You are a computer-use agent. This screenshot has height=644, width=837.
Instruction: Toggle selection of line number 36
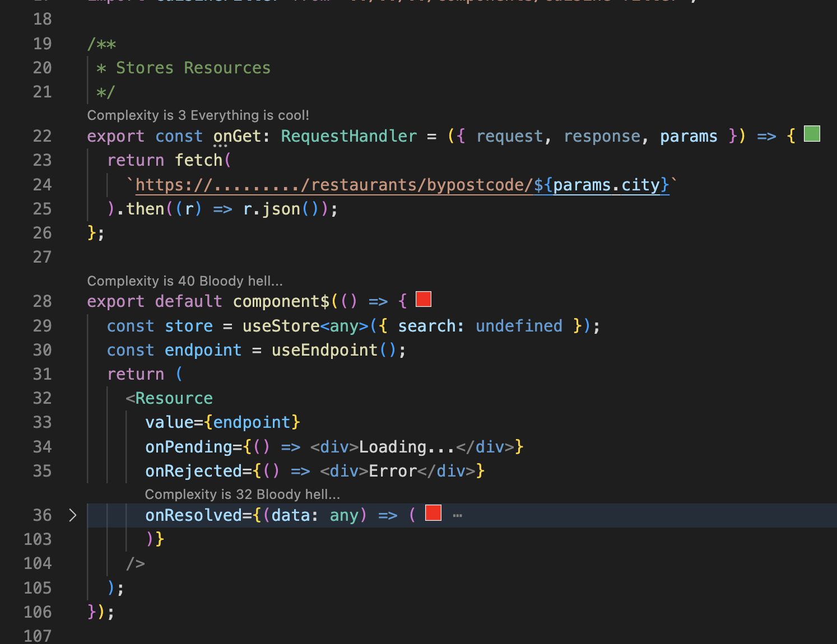[x=42, y=515]
